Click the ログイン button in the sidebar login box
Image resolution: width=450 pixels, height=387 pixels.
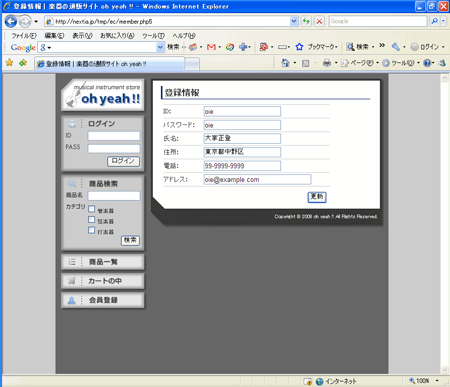point(123,161)
